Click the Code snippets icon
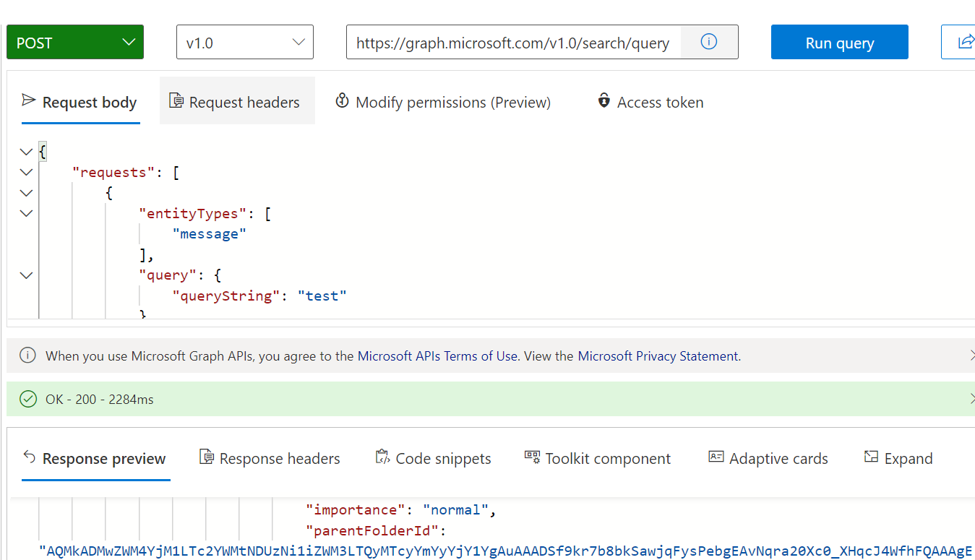Image resolution: width=975 pixels, height=560 pixels. coord(382,457)
